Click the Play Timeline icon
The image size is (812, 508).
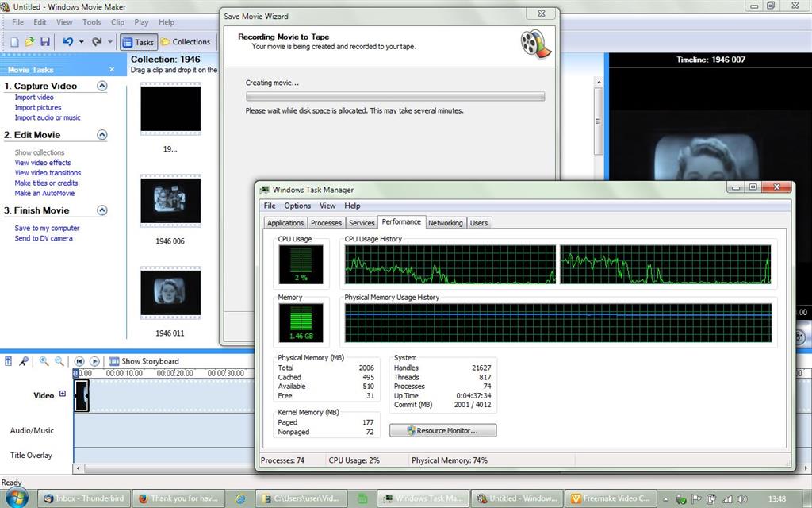click(x=95, y=361)
